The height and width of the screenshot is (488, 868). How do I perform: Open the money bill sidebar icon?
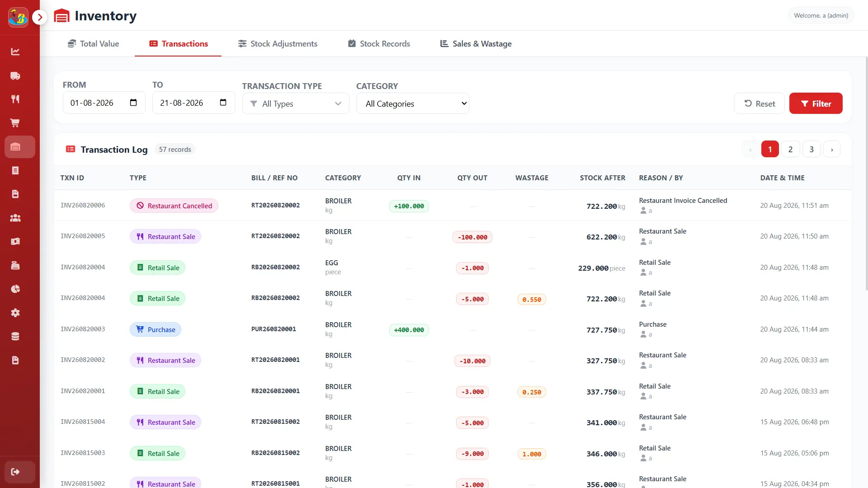pos(15,241)
